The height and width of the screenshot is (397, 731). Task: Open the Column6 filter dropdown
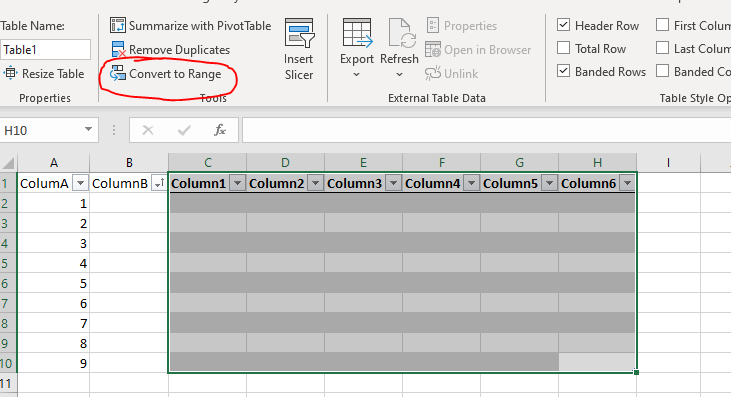(x=628, y=184)
